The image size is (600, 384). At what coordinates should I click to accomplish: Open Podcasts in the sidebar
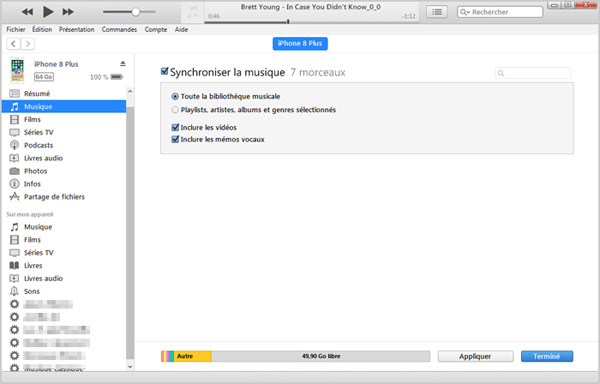[64, 145]
